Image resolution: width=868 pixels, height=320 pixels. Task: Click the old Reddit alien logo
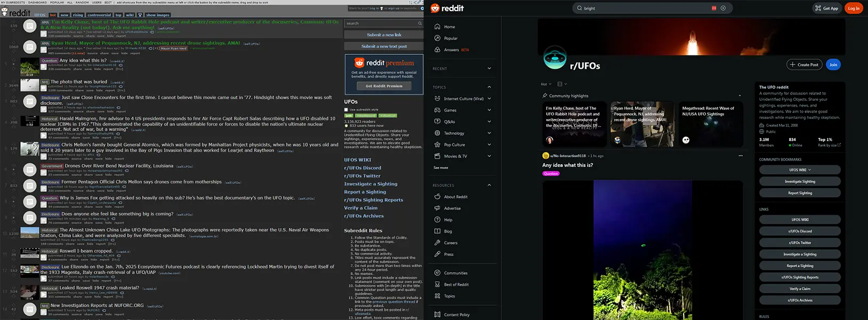[x=4, y=11]
